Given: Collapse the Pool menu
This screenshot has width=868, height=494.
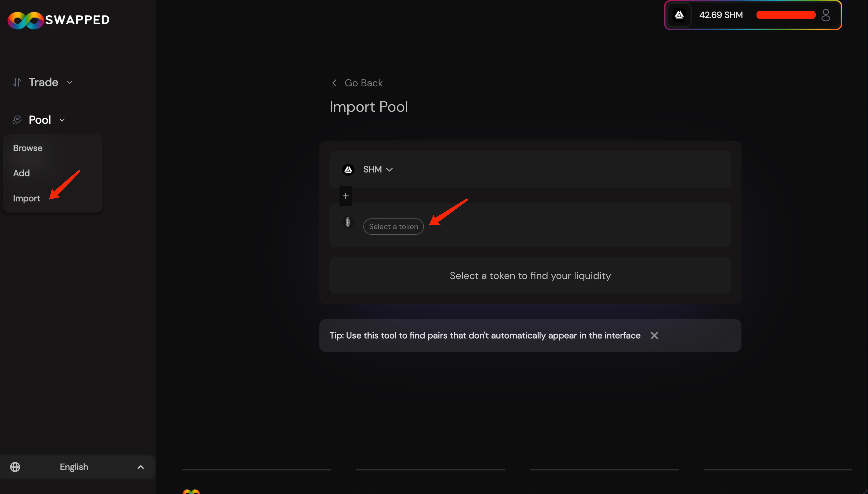Looking at the screenshot, I should tap(62, 120).
